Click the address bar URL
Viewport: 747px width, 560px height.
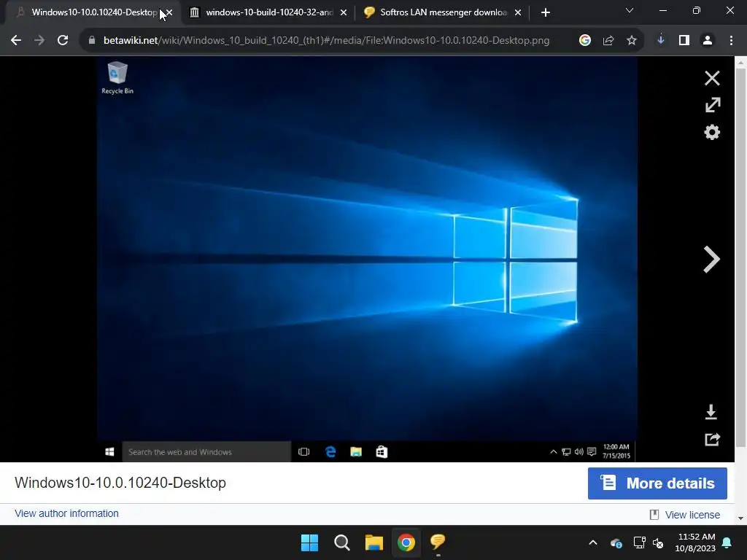click(x=326, y=41)
